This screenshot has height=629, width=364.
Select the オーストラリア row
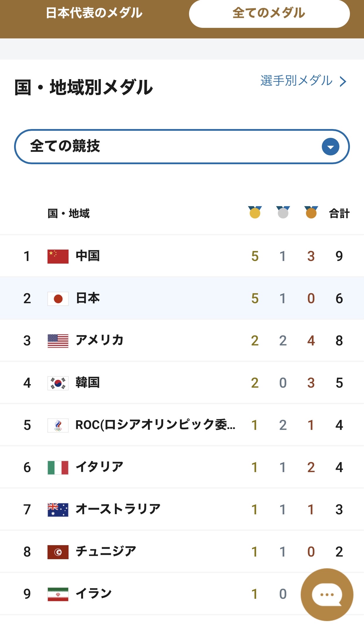pos(182,510)
